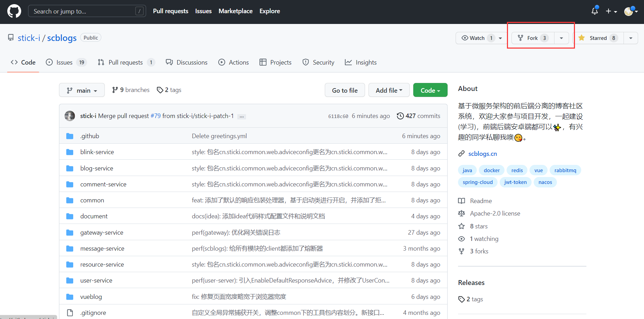Fork the scblogs repository
Screen dimensions: 644x319
(533, 38)
